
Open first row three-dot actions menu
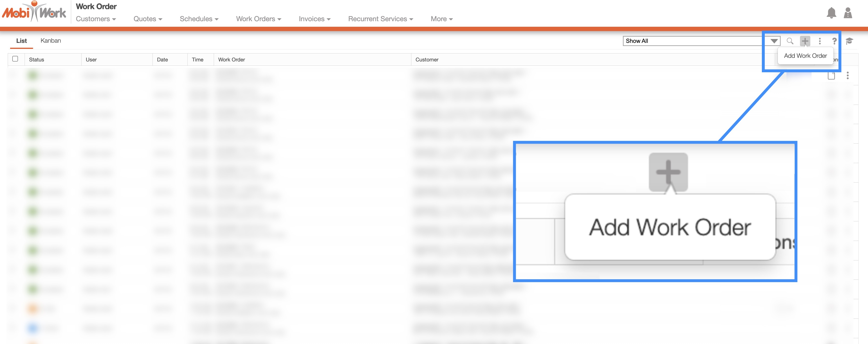(x=847, y=76)
